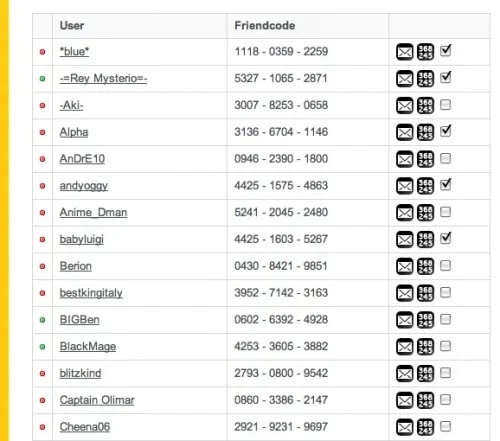This screenshot has height=441, width=500.
Task: Open the envelope icon in babyluigi row
Action: (405, 240)
